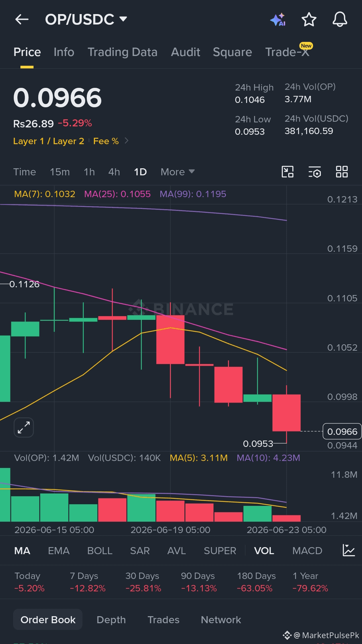The image size is (362, 644).
Task: Switch to the Price tab
Action: click(27, 52)
